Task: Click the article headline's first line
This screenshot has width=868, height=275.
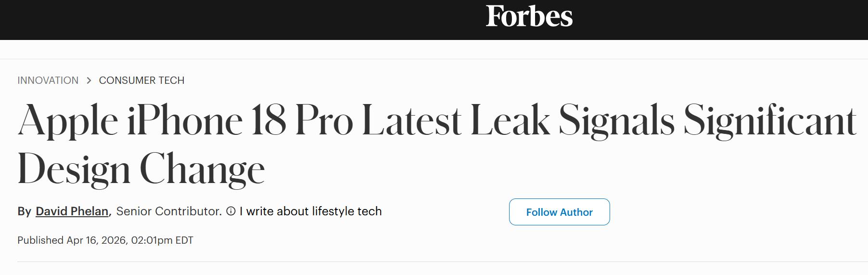Action: pos(436,120)
